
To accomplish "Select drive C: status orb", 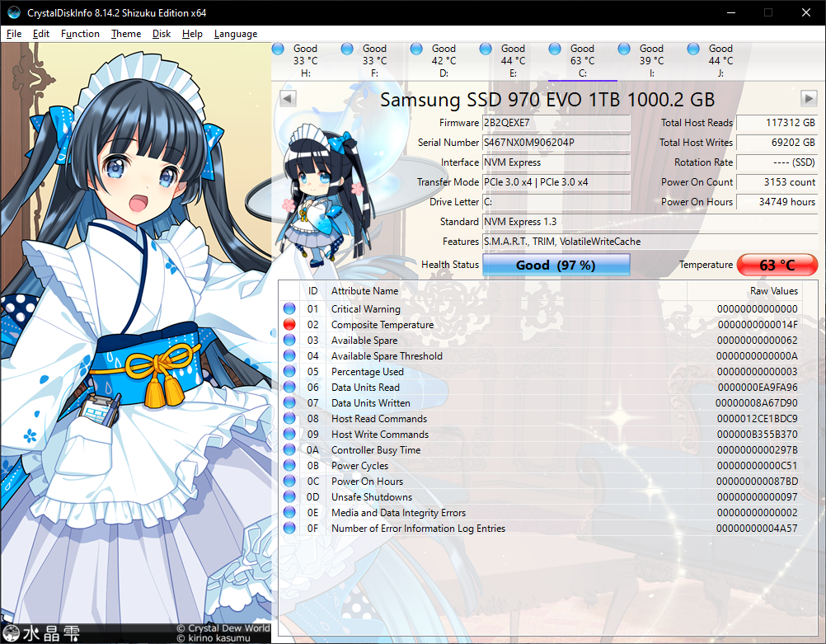I will [555, 49].
